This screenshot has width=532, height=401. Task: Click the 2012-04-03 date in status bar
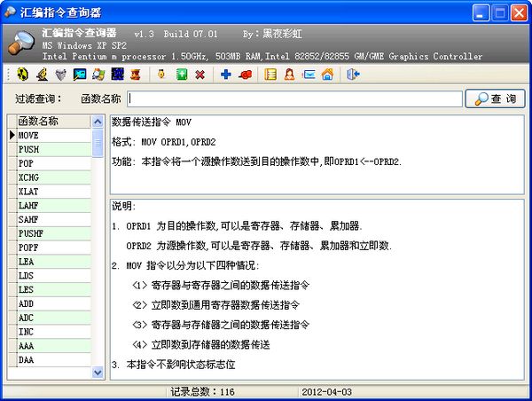click(x=326, y=392)
